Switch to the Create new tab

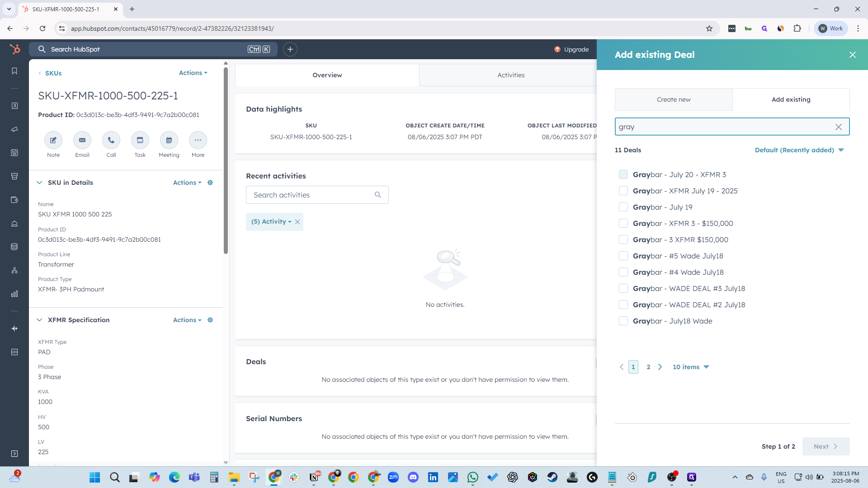[x=673, y=99]
